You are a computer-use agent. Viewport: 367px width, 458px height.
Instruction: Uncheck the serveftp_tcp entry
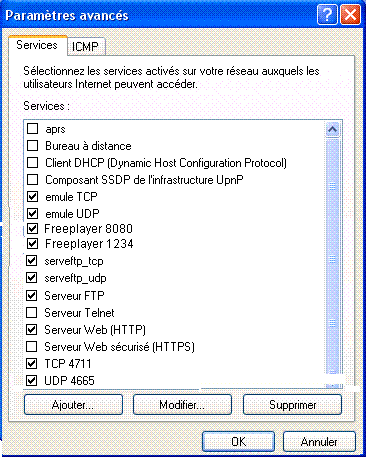point(32,260)
